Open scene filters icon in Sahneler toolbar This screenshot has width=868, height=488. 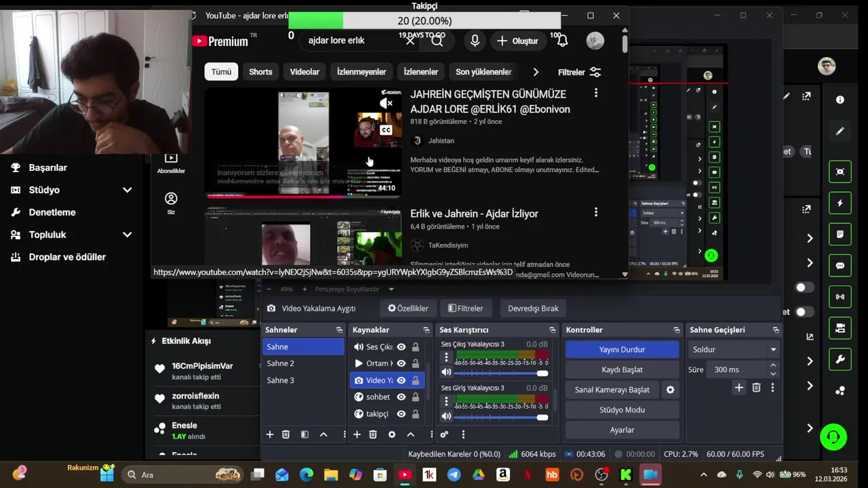coord(304,434)
